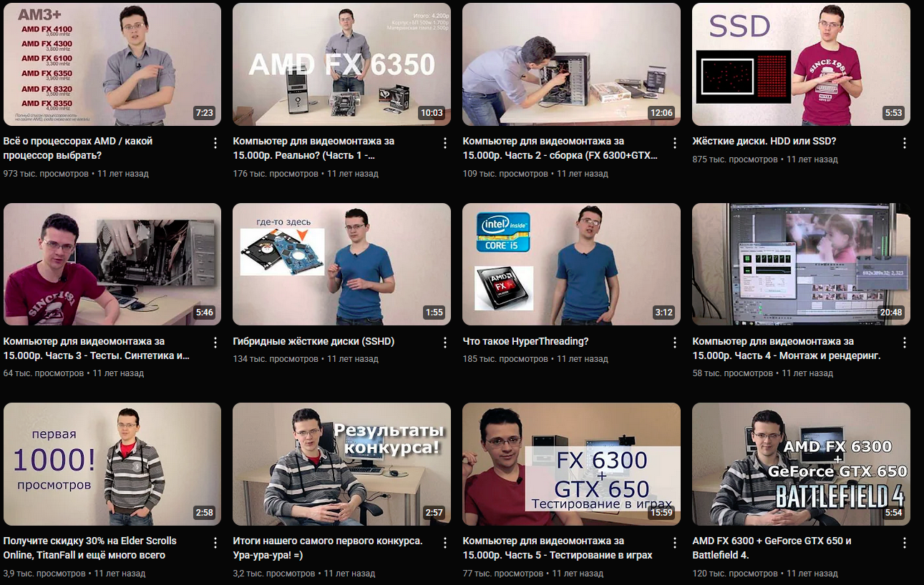Open three-dot menu for Часть 4 Монтаж video
Viewport: 924px width, 585px height.
click(905, 343)
